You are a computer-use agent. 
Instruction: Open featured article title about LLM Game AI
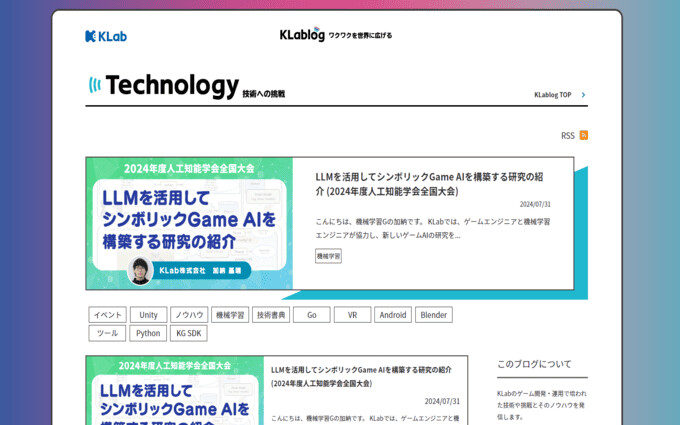[429, 184]
